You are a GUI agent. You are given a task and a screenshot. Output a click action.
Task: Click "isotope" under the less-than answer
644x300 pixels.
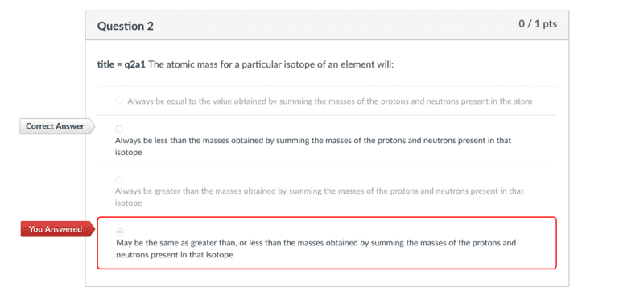pos(129,153)
